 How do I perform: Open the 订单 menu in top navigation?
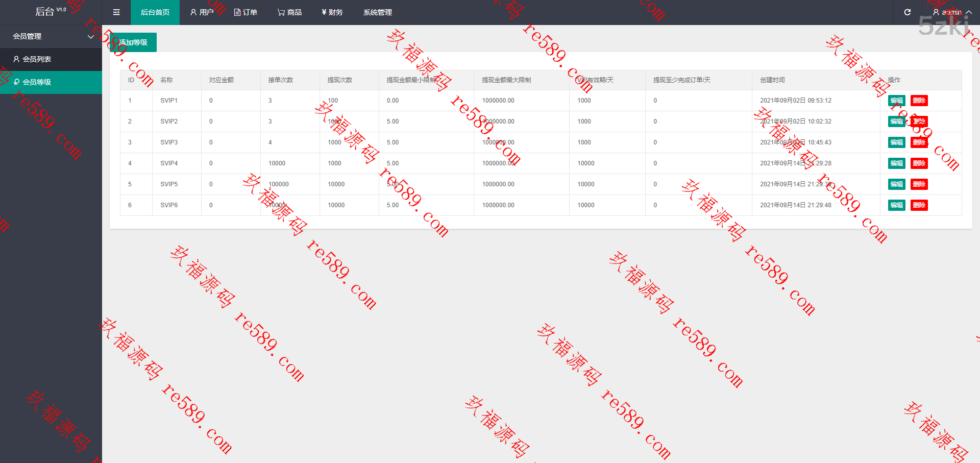pos(246,12)
